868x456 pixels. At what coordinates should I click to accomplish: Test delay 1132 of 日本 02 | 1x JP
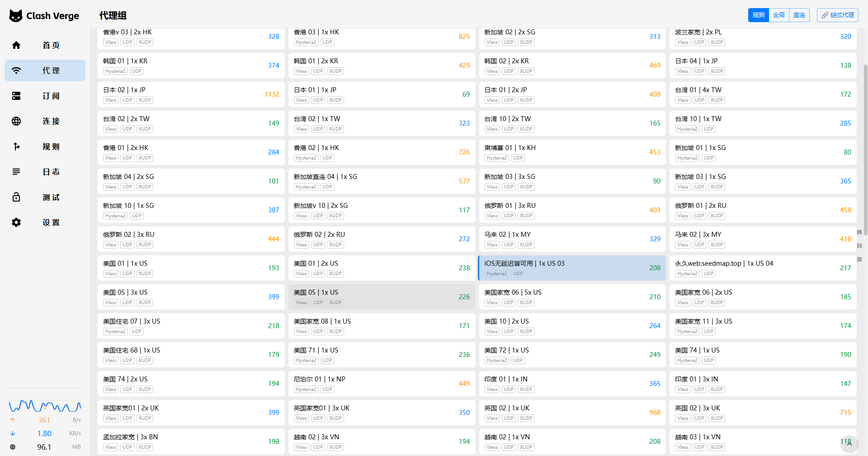point(272,94)
